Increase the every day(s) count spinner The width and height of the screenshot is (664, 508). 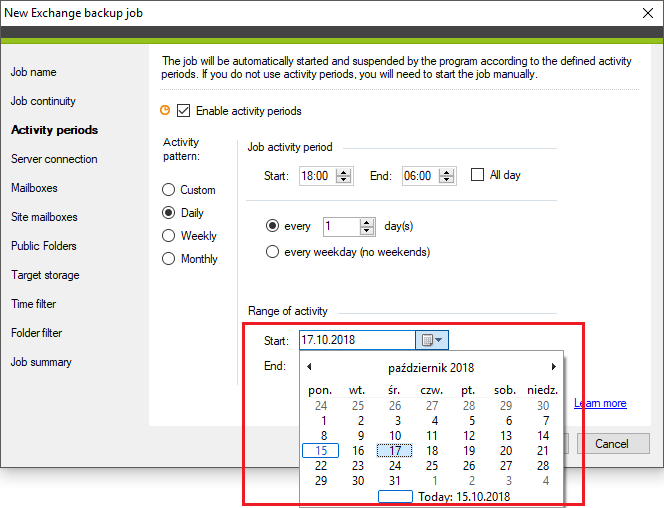[x=367, y=223]
